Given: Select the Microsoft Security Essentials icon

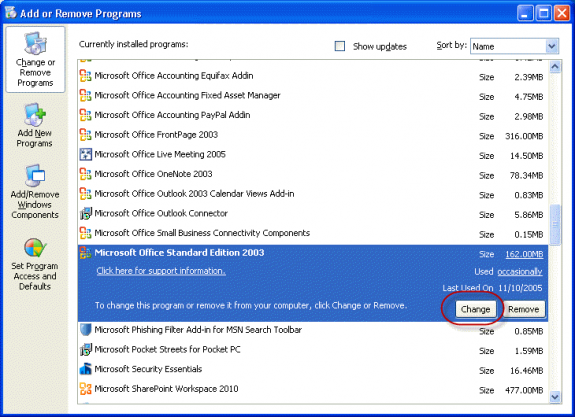Looking at the screenshot, I should (85, 369).
